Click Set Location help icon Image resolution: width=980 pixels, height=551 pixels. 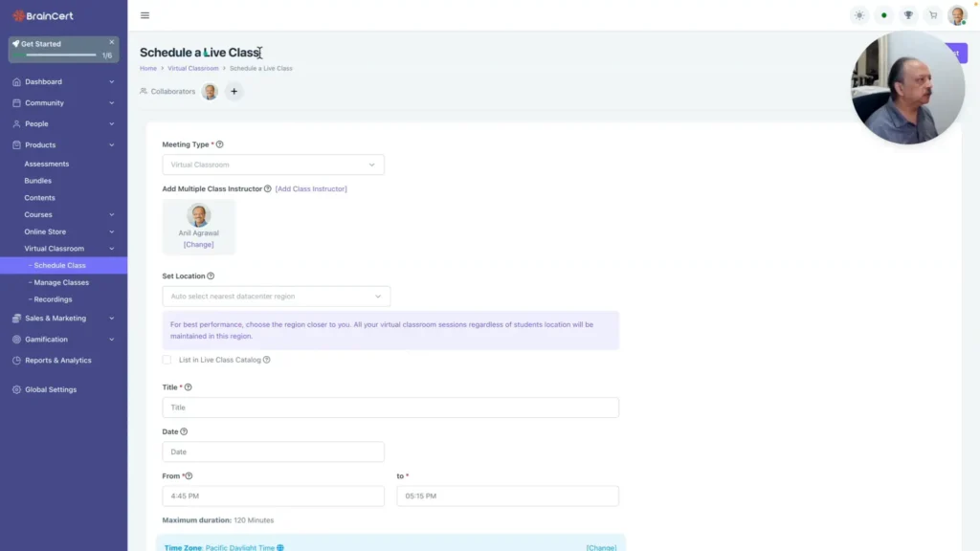(x=211, y=276)
